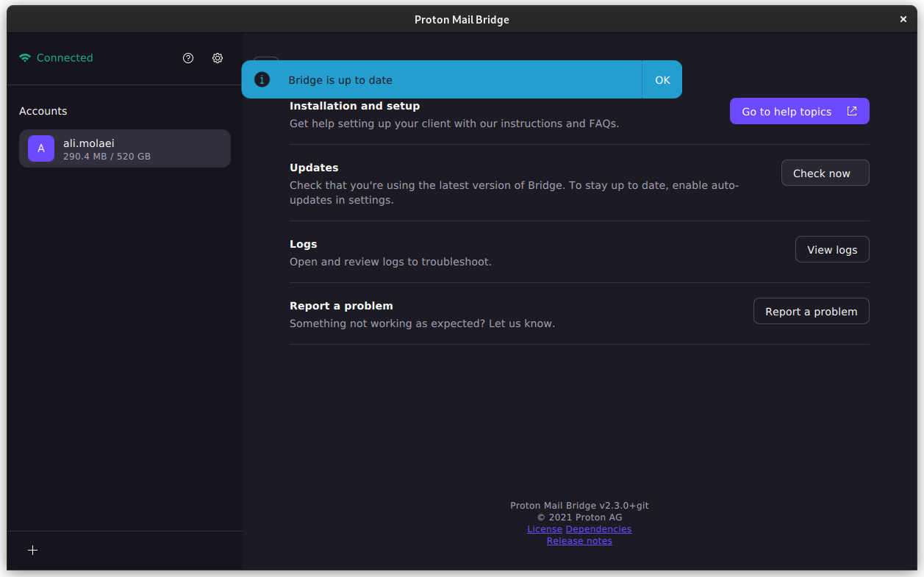The height and width of the screenshot is (577, 924).
Task: Click the Report a problem button
Action: pyautogui.click(x=811, y=311)
